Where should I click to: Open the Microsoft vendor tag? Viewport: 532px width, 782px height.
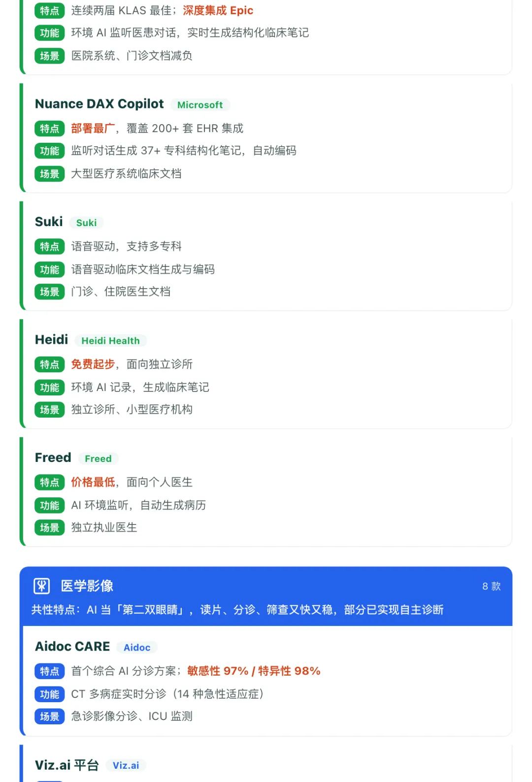[200, 105]
